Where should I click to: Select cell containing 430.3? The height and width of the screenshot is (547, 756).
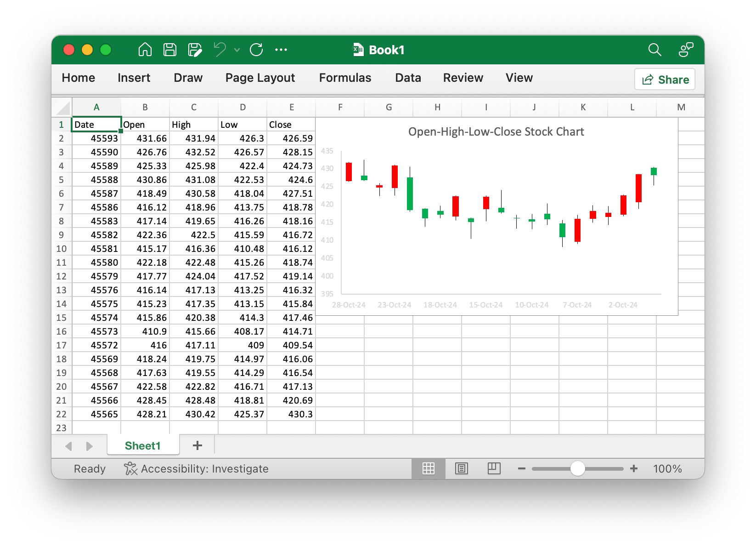tap(291, 414)
